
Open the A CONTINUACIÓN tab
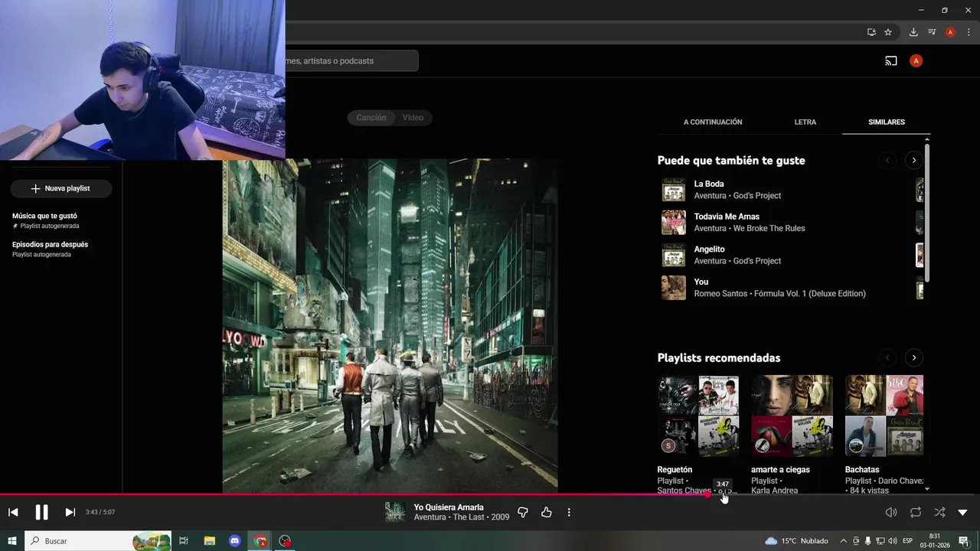tap(713, 122)
